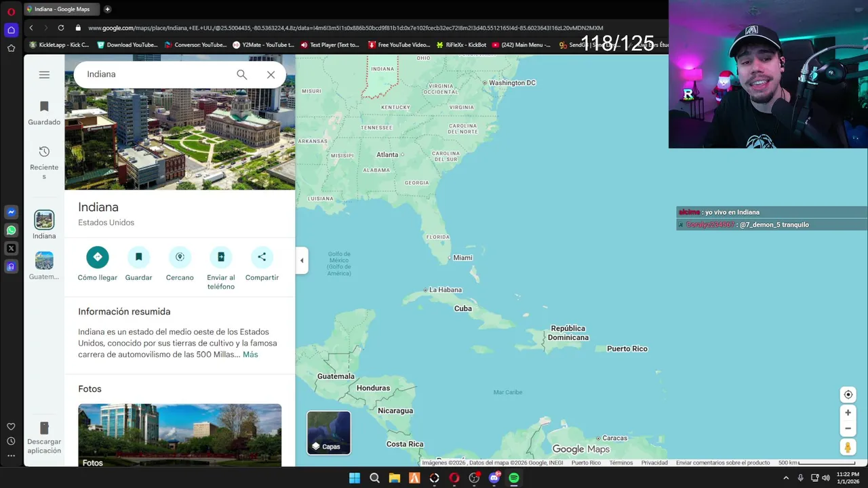Screen dimensions: 868x488
Task: Open the Guardado saved places panel
Action: [44, 113]
